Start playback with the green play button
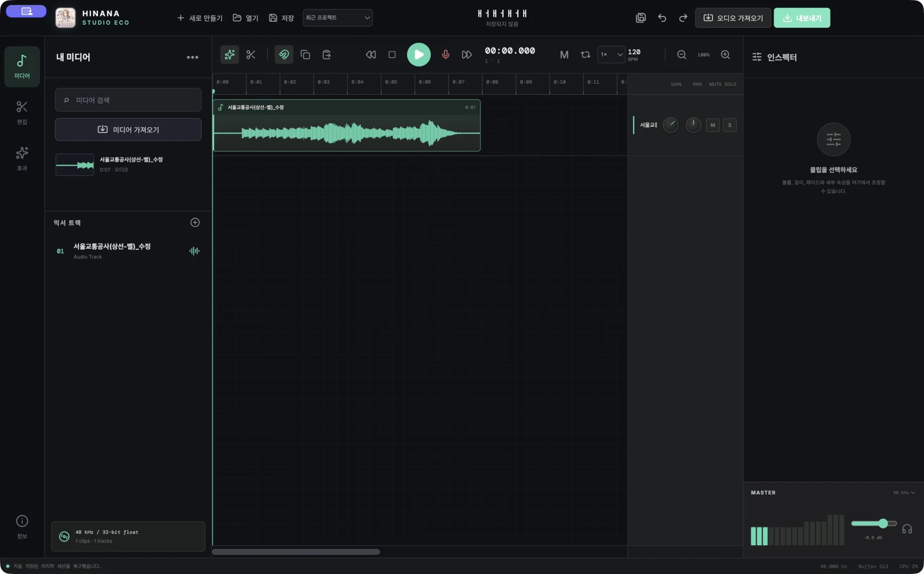 [419, 54]
